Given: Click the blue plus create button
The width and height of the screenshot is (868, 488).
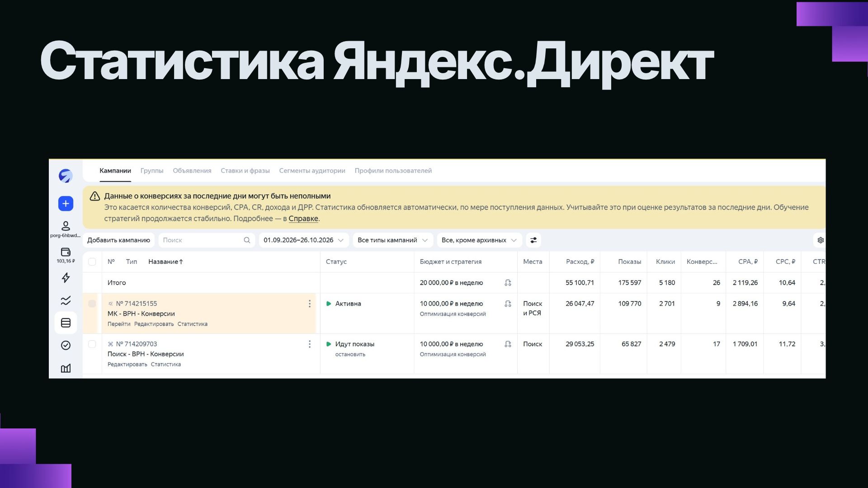Looking at the screenshot, I should [x=66, y=204].
